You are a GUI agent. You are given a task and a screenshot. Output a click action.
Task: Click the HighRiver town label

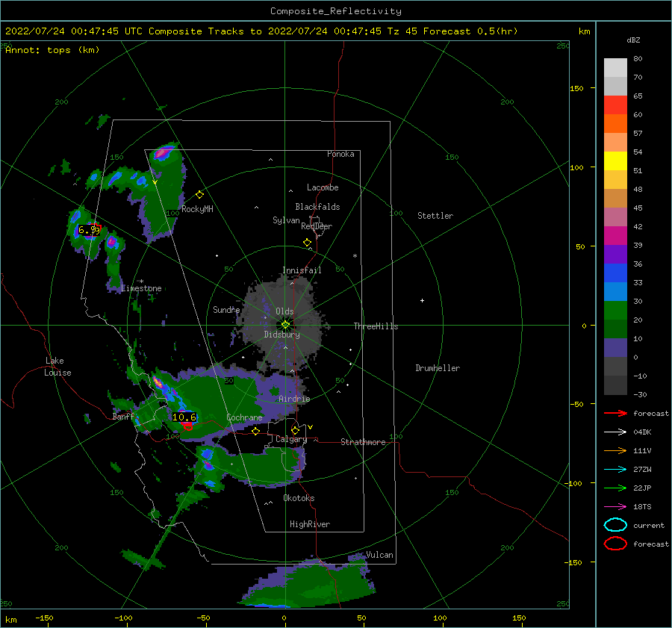(x=310, y=524)
